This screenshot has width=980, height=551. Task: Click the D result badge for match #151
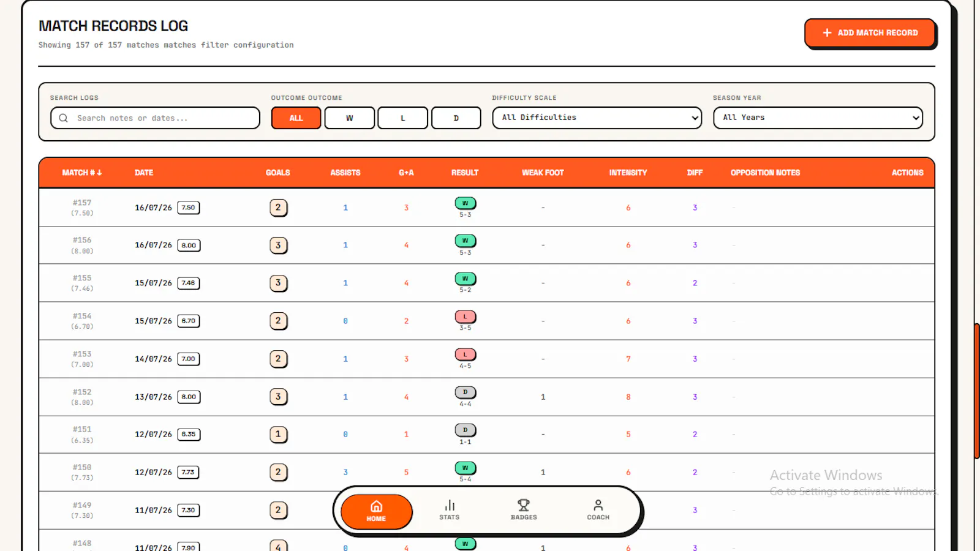(466, 430)
